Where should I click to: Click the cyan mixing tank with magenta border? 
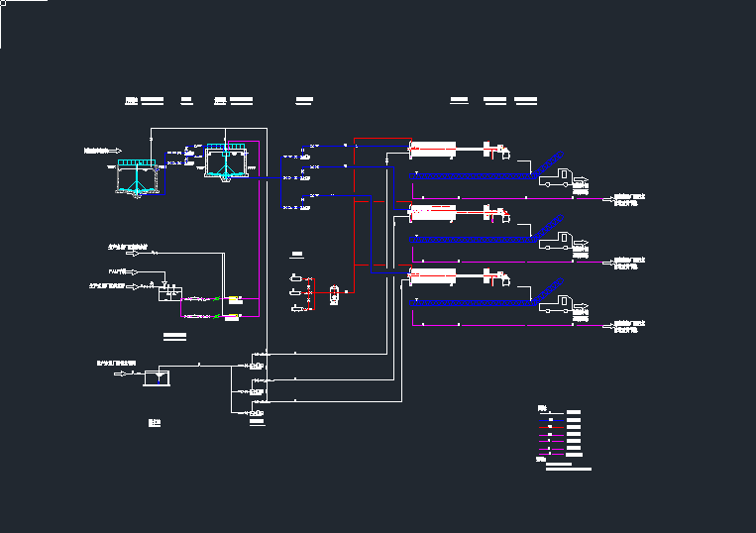click(227, 164)
